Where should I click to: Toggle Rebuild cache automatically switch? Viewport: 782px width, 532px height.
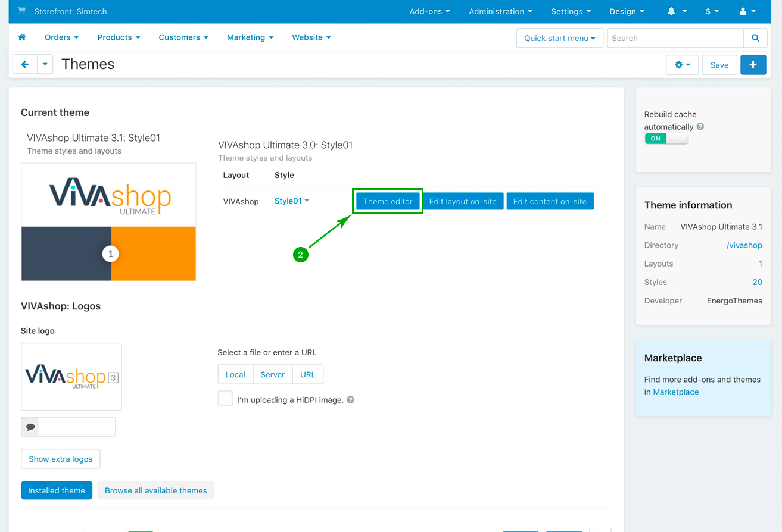coord(666,139)
